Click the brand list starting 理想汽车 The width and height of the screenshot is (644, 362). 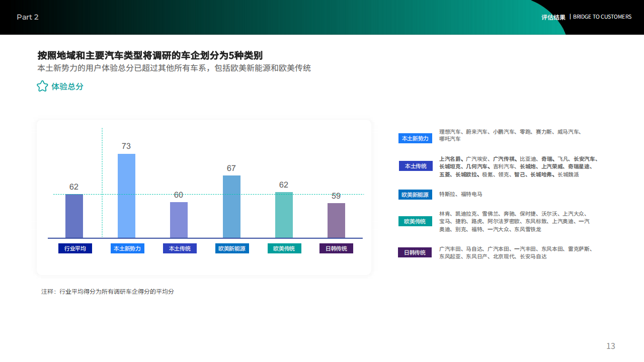point(510,135)
